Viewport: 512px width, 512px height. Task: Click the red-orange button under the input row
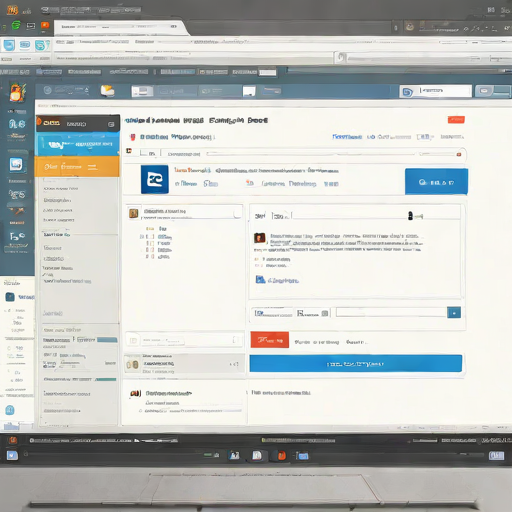270,340
